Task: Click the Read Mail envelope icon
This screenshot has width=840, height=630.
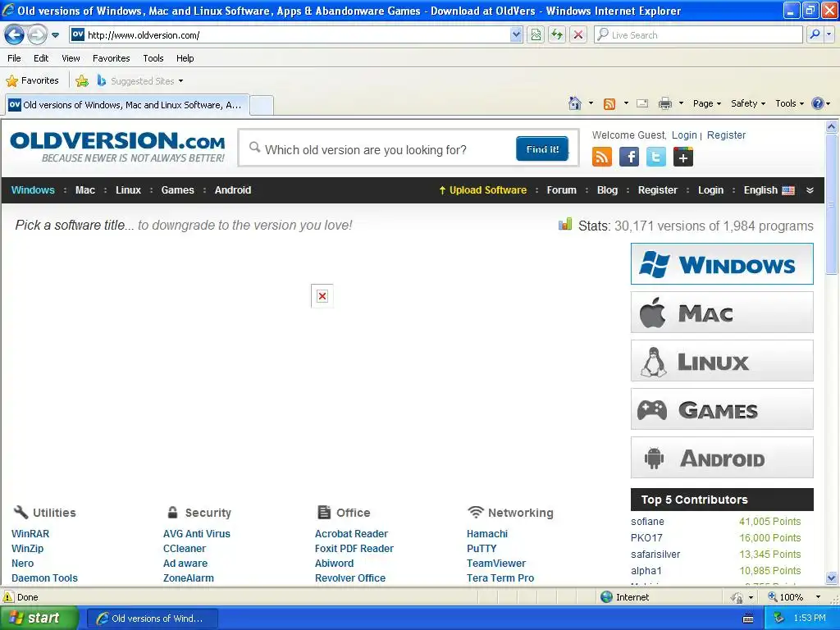Action: (642, 103)
